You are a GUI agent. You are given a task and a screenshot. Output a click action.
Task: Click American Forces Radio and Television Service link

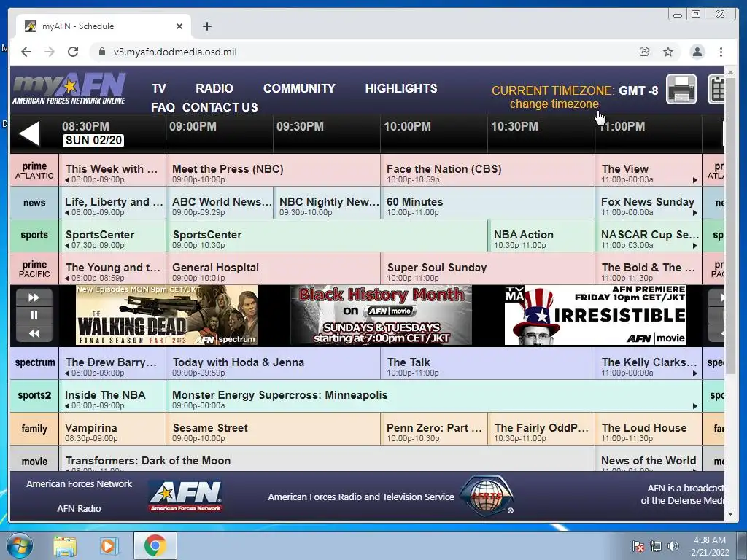(360, 497)
